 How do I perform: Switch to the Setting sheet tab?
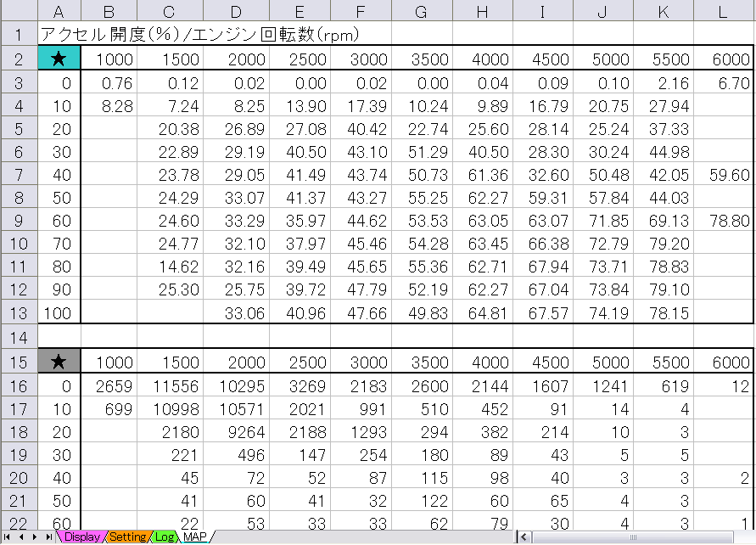click(127, 537)
